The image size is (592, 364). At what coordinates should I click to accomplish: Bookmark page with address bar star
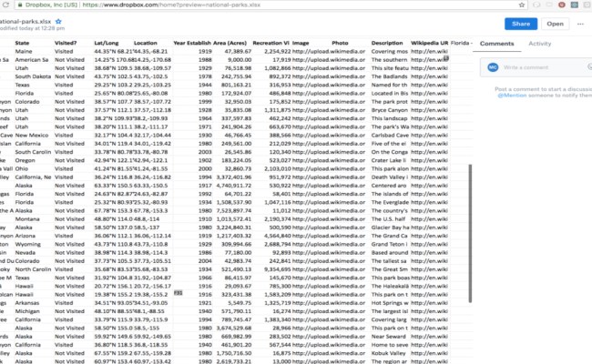(x=522, y=5)
